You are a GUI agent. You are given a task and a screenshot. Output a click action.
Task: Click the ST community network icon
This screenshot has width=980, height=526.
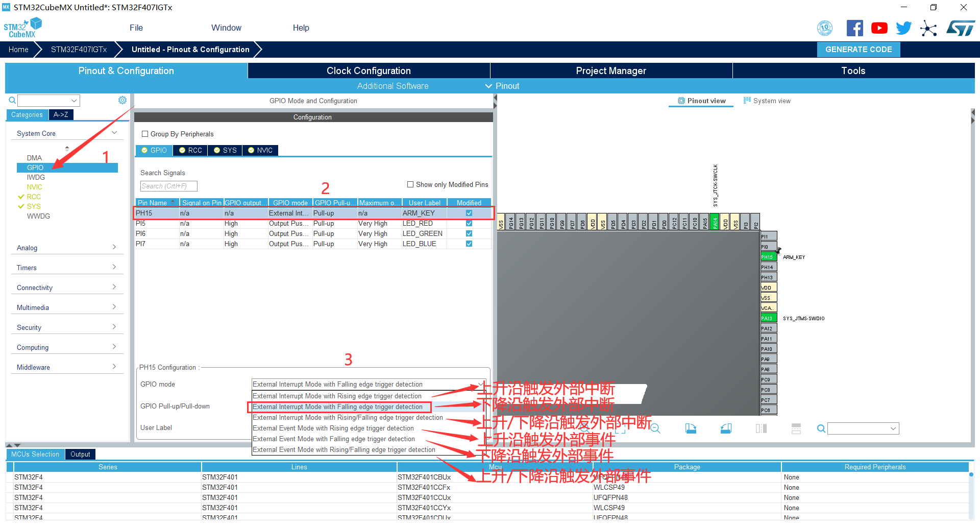tap(928, 28)
